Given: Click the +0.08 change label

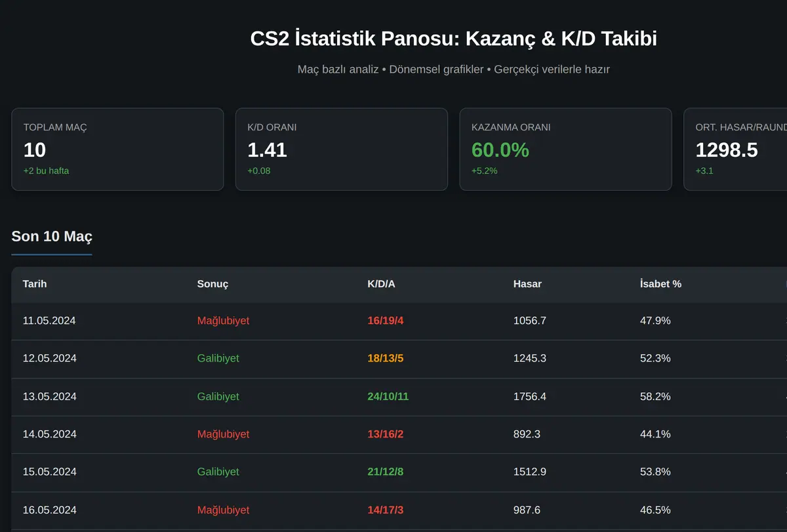Looking at the screenshot, I should point(259,171).
